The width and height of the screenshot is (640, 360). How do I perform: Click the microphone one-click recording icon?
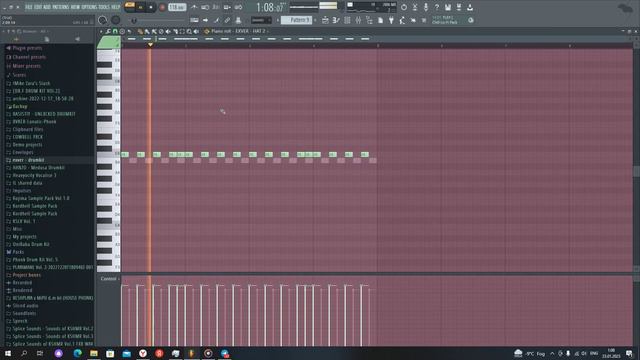[426, 7]
